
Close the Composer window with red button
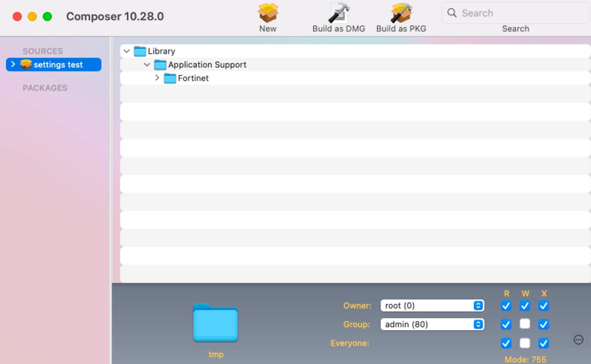(17, 17)
